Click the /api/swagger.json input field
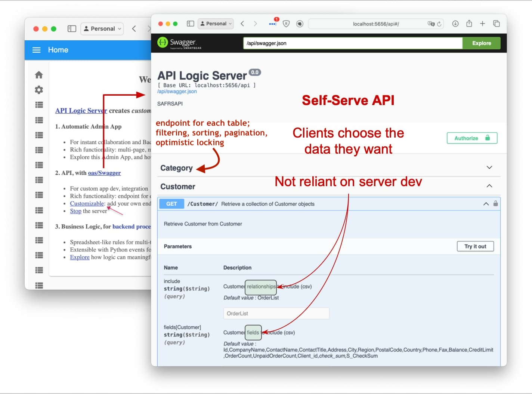532x394 pixels. (x=353, y=43)
